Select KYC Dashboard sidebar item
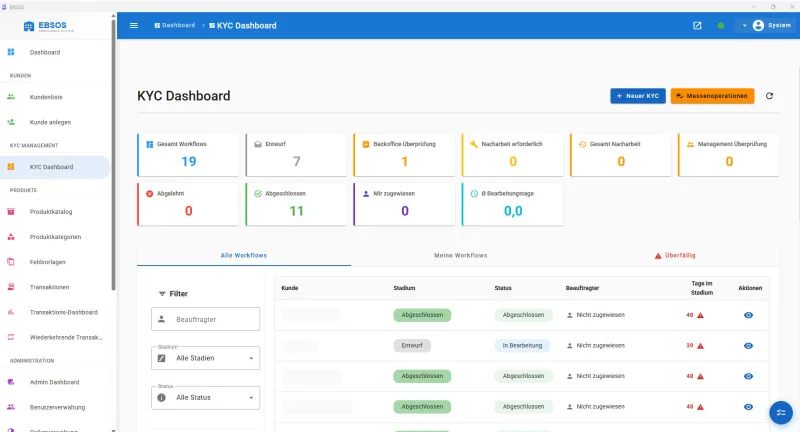 coord(55,167)
